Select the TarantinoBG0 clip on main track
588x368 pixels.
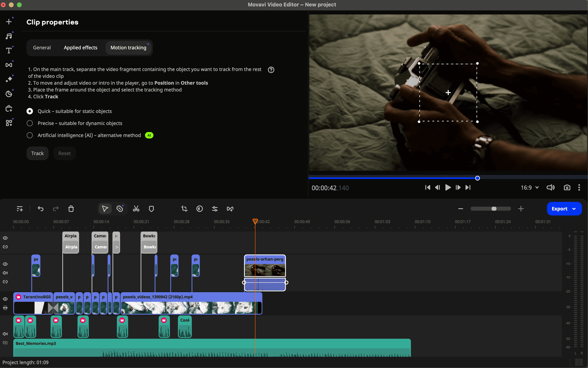33,303
